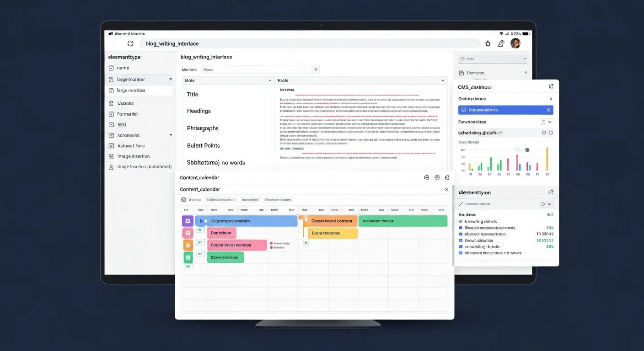Expand the 'large moniser' sidebar item
This screenshot has height=351, width=644.
coord(171,80)
